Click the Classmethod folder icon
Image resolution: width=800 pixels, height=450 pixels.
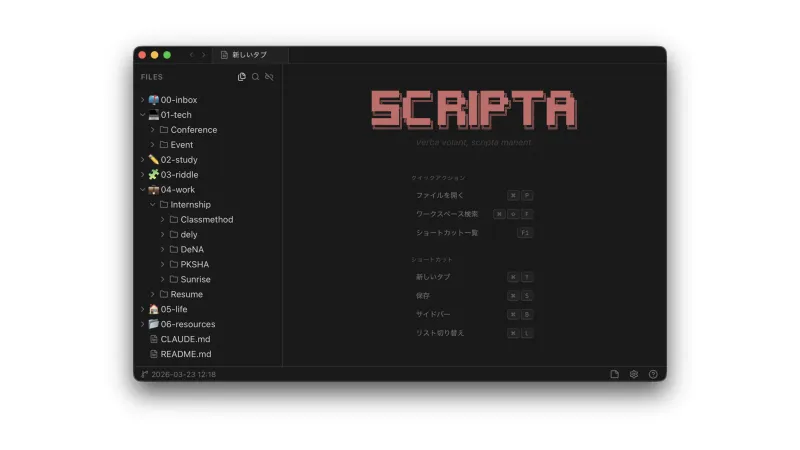174,219
